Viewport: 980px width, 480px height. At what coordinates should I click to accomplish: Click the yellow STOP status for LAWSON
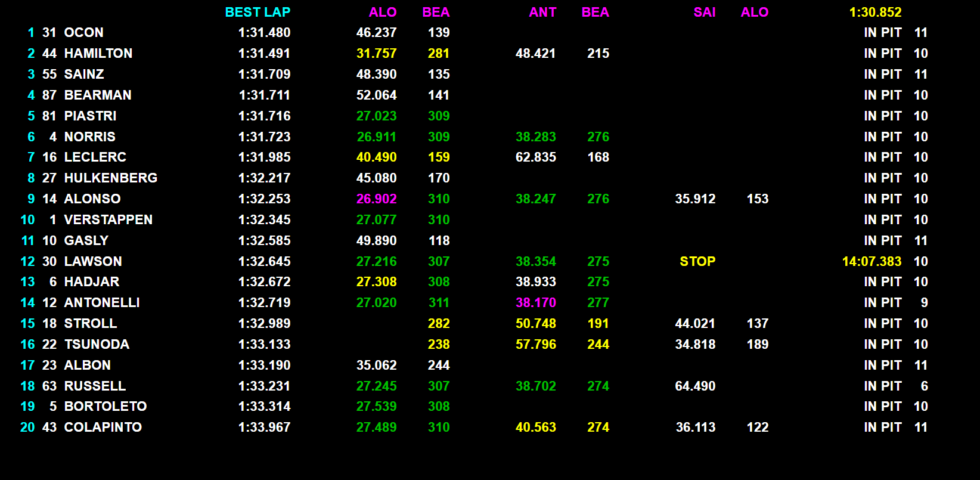coord(697,262)
